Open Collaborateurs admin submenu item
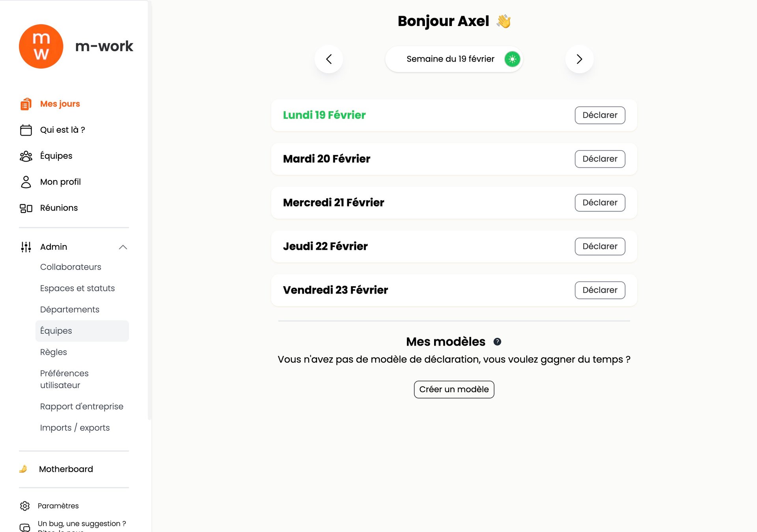The image size is (757, 532). [x=71, y=267]
